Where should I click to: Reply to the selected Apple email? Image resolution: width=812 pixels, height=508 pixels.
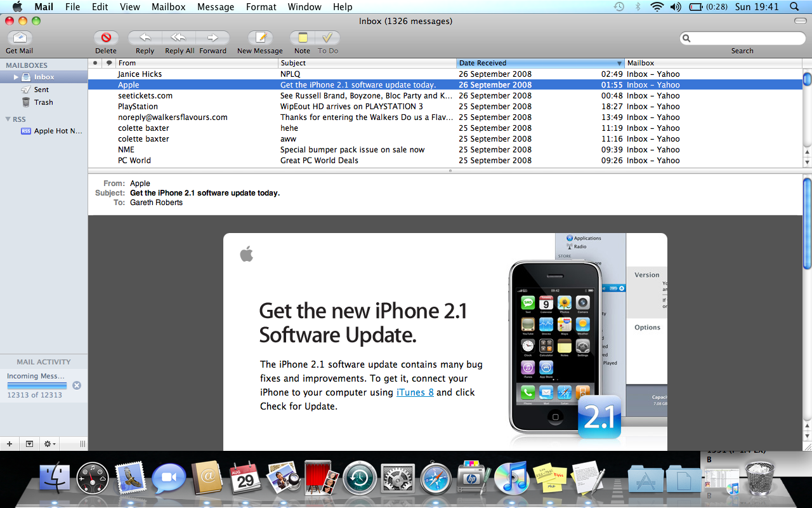(x=145, y=38)
